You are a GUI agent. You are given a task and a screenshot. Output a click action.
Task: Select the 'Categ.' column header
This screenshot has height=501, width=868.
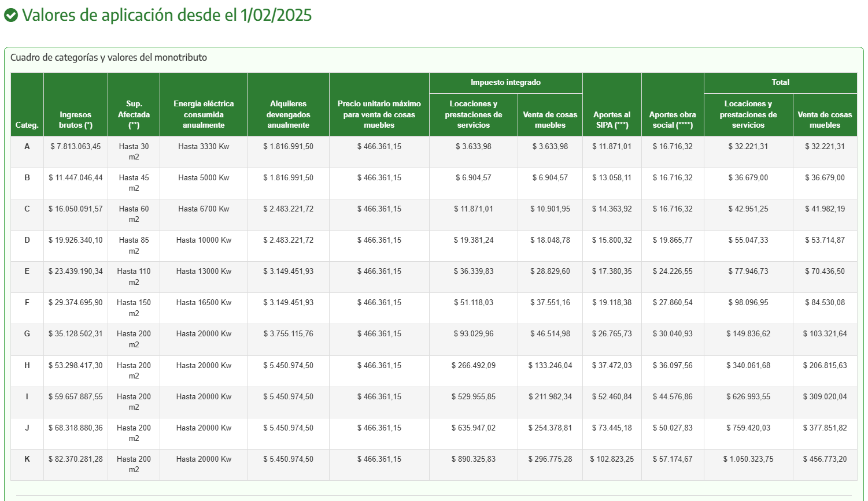[27, 125]
